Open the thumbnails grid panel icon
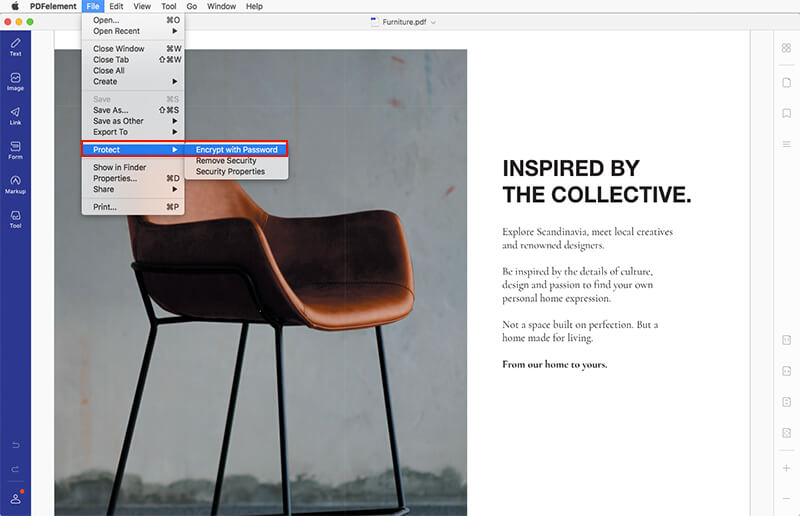Screen dimensions: 800x516 [x=786, y=48]
